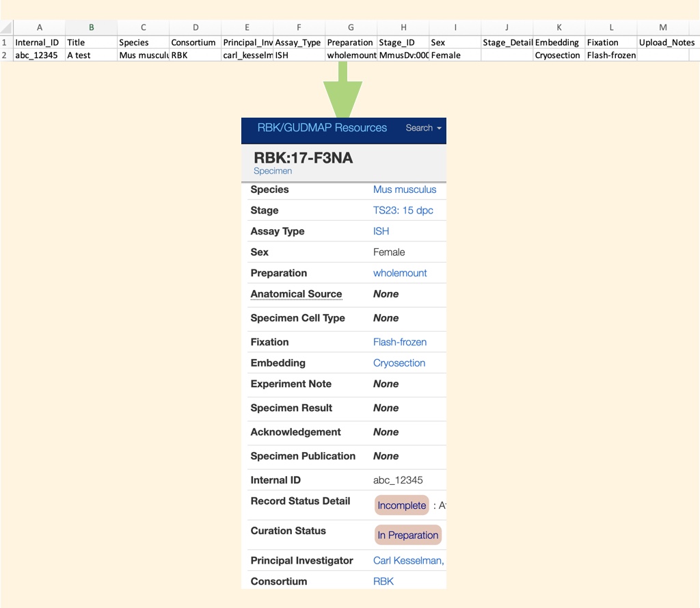Follow the Mus musculus species link

point(406,189)
